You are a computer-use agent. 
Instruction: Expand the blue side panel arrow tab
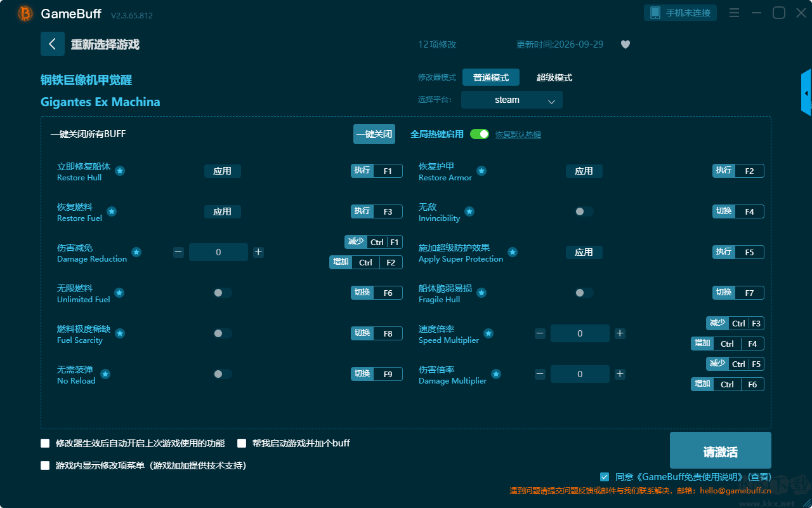click(x=806, y=93)
